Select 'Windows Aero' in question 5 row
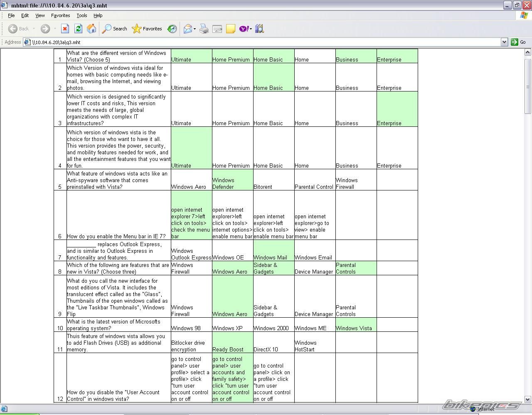Screen dimensions: 532x415 192,180
